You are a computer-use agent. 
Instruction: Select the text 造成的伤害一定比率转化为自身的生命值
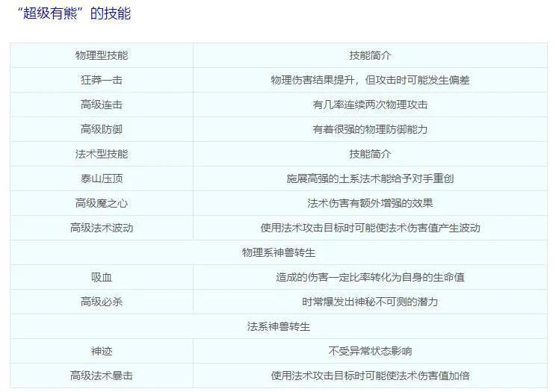point(370,277)
